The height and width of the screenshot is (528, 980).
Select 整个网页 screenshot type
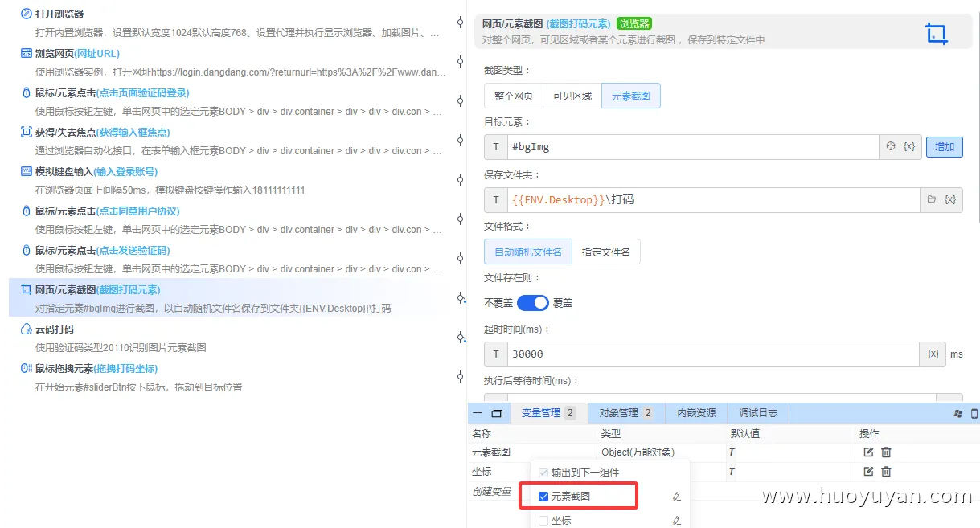(514, 96)
